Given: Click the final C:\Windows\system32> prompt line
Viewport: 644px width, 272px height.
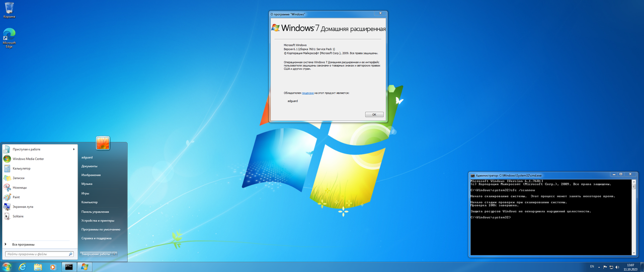Looking at the screenshot, I should click(491, 217).
